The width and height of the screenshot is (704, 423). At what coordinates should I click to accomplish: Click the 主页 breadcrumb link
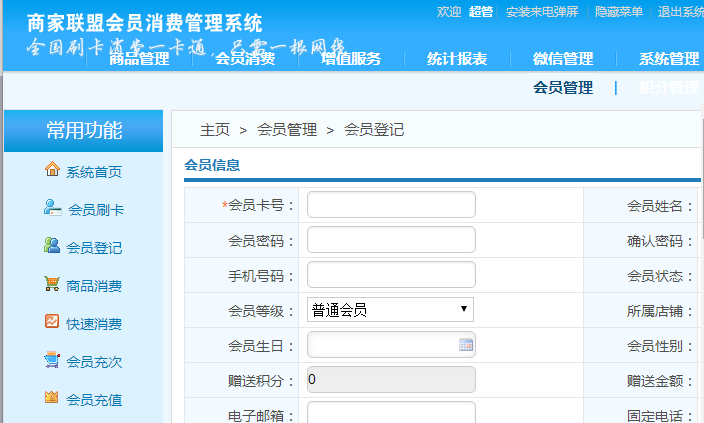pos(215,130)
